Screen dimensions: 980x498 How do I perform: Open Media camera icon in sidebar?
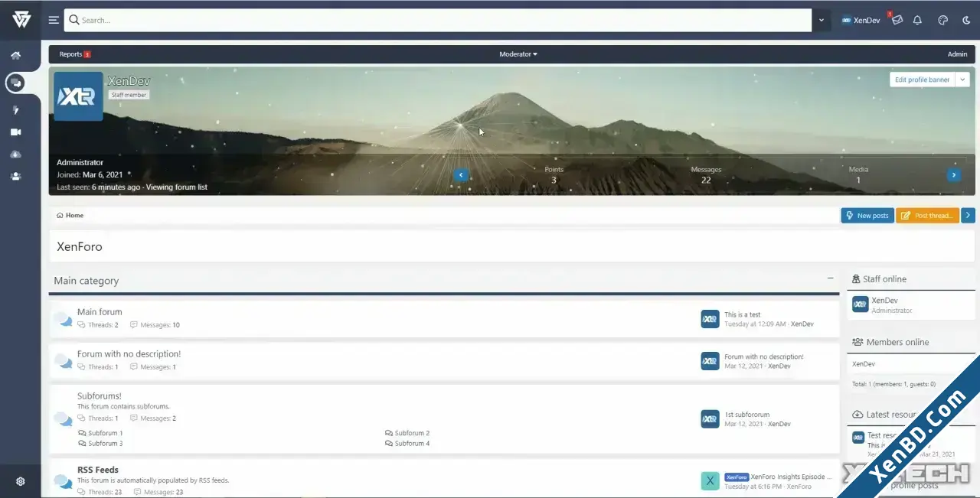(15, 132)
